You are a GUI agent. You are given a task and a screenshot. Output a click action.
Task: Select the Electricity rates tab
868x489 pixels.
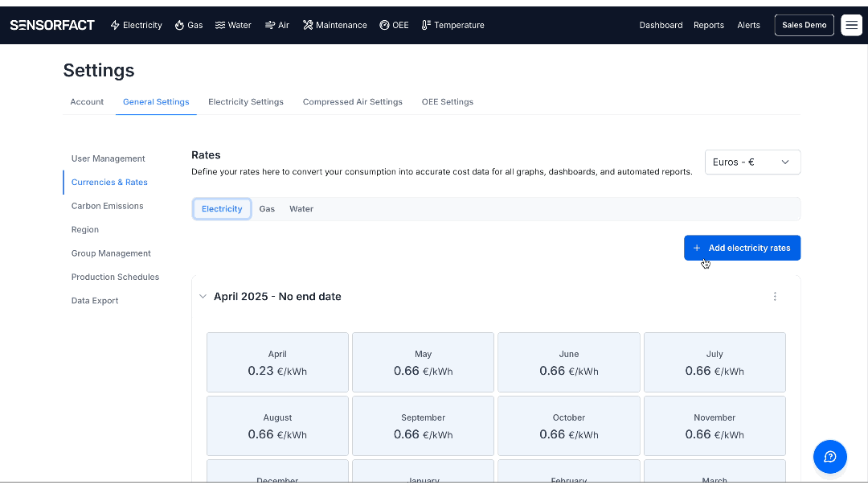click(222, 209)
